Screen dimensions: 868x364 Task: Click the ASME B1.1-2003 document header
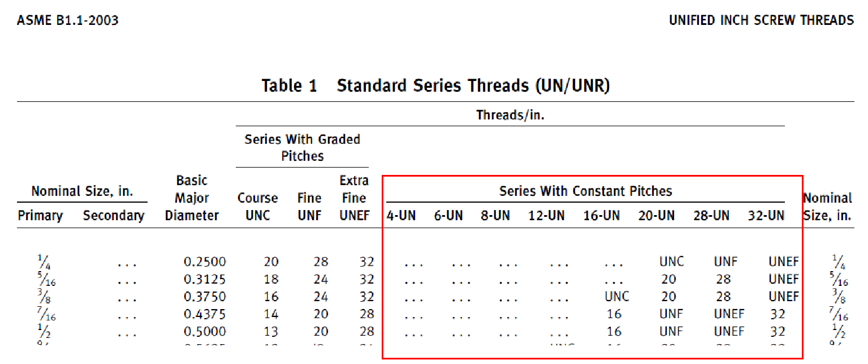coord(68,21)
